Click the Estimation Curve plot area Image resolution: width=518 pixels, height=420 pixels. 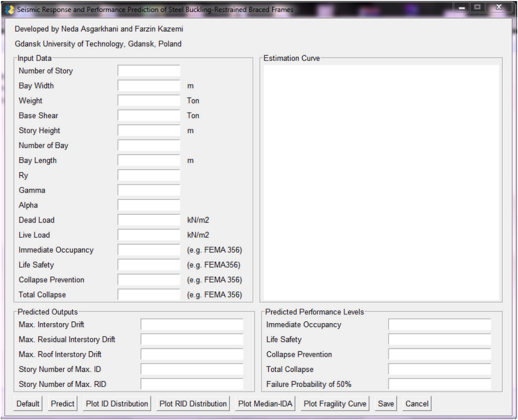point(381,183)
